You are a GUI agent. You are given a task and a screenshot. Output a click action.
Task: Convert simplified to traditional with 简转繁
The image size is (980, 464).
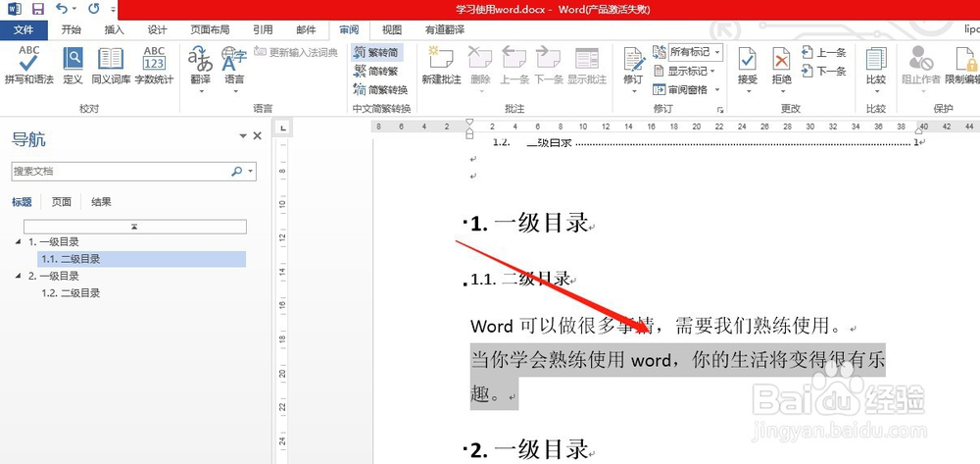377,72
